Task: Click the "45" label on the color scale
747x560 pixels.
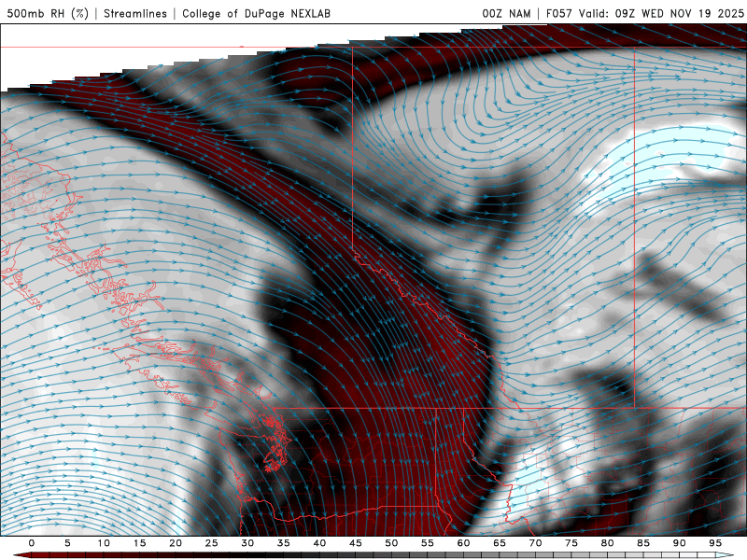Action: pos(356,543)
